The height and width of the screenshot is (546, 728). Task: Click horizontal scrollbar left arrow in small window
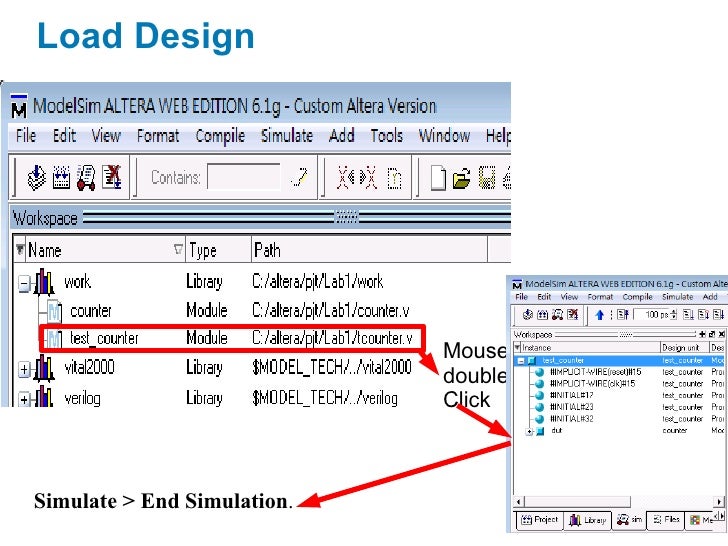point(520,501)
